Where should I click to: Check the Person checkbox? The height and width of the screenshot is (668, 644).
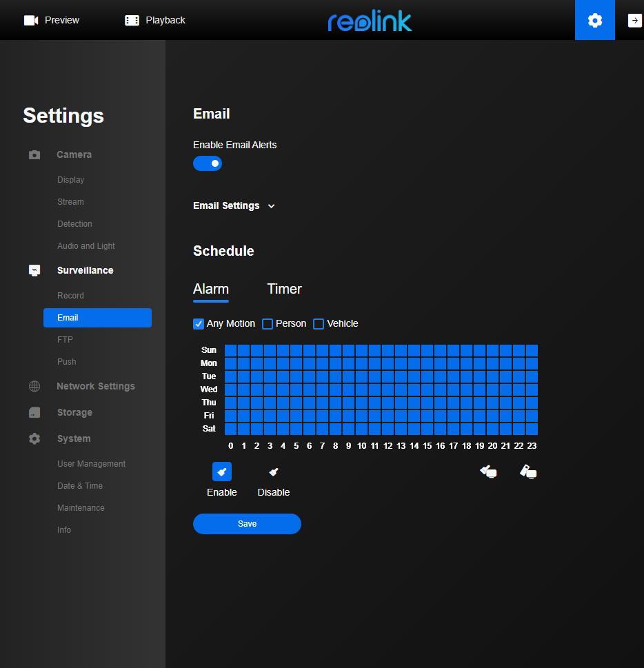[x=268, y=324]
